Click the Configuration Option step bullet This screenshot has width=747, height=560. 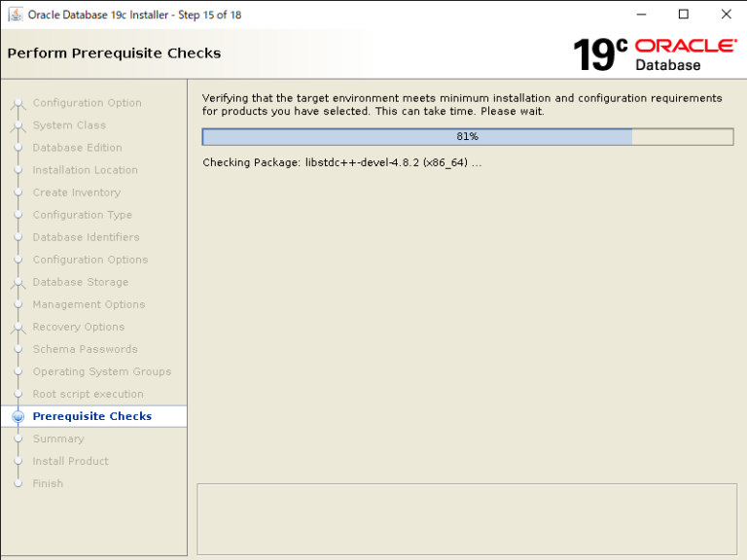point(18,103)
